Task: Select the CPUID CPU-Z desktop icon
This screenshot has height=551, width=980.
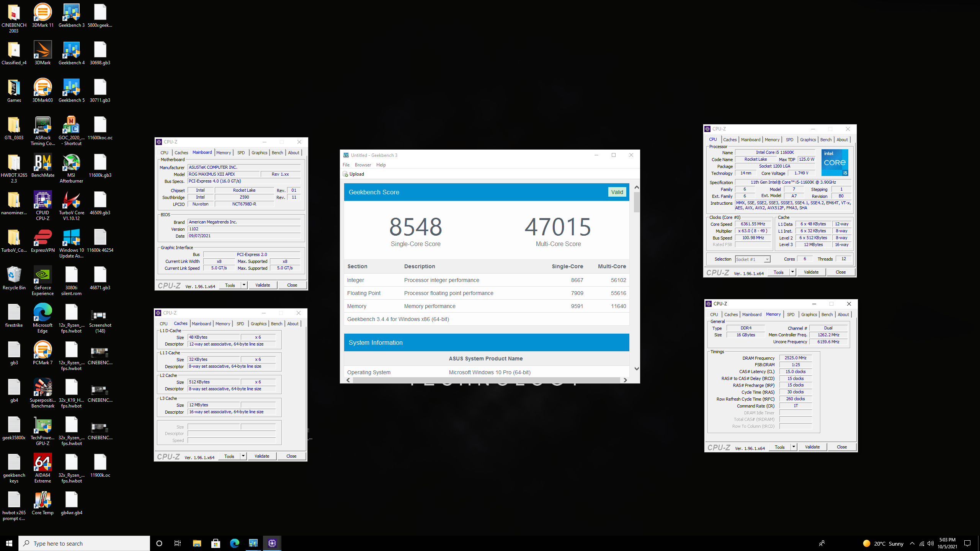Action: click(x=42, y=206)
